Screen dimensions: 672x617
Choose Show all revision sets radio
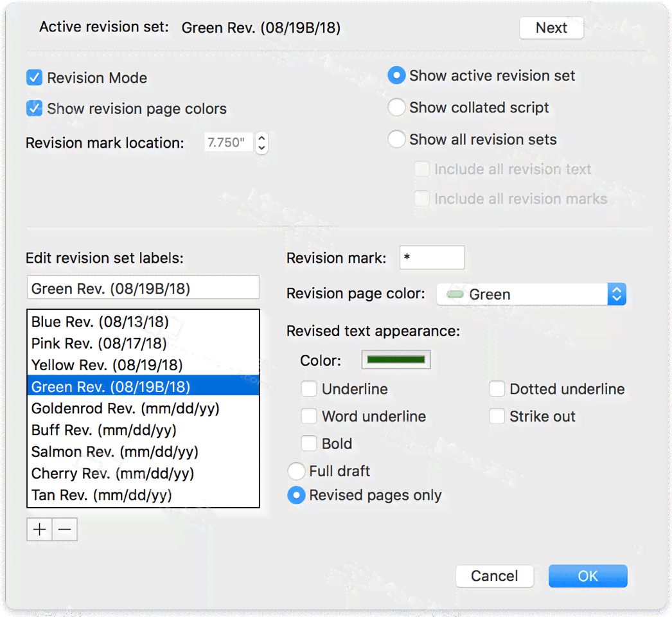[396, 139]
